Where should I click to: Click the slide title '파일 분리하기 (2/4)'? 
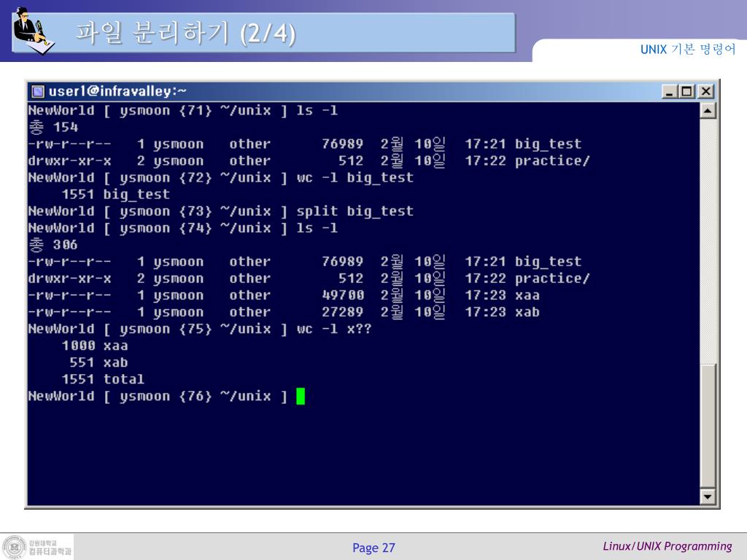(x=186, y=33)
